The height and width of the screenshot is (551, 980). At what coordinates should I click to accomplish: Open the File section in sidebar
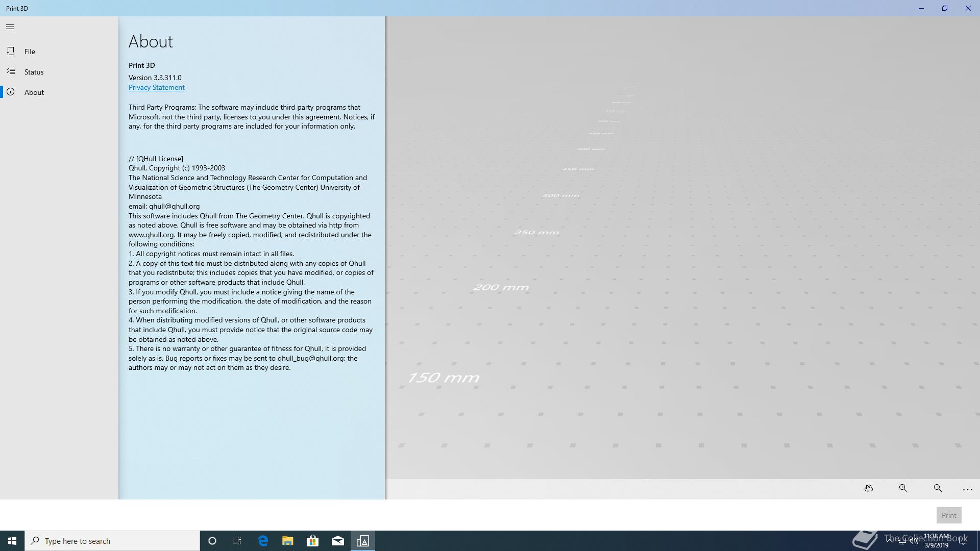[x=59, y=52]
